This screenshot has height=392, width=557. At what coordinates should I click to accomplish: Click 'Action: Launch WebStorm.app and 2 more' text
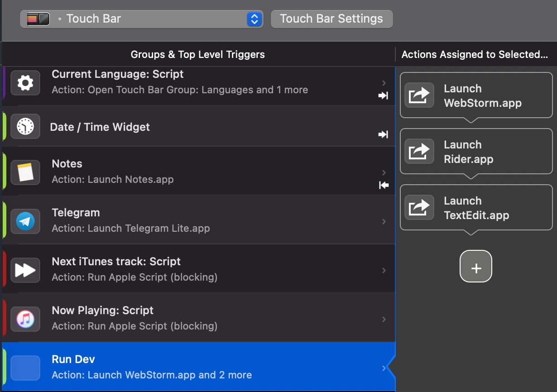tap(152, 375)
